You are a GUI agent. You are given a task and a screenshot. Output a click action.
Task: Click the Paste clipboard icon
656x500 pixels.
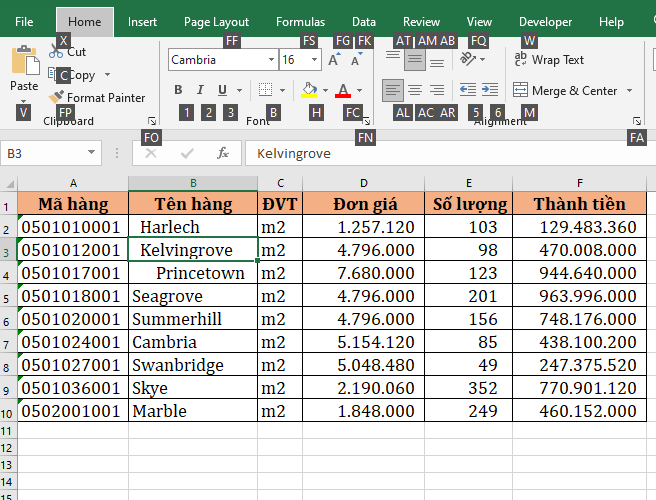25,62
